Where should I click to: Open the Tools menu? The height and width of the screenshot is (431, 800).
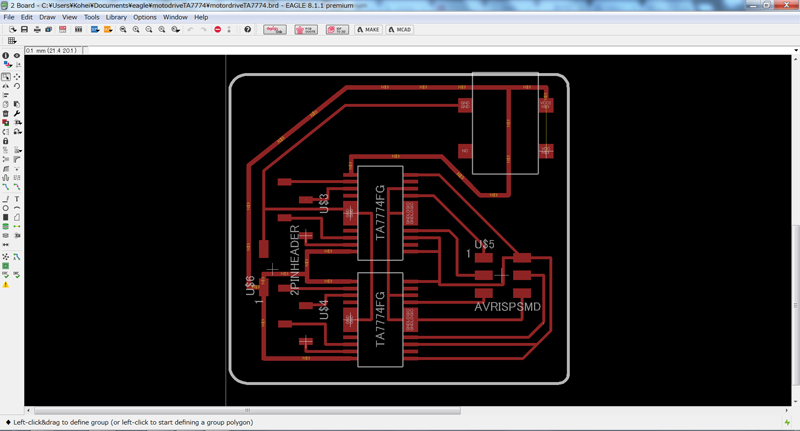92,17
